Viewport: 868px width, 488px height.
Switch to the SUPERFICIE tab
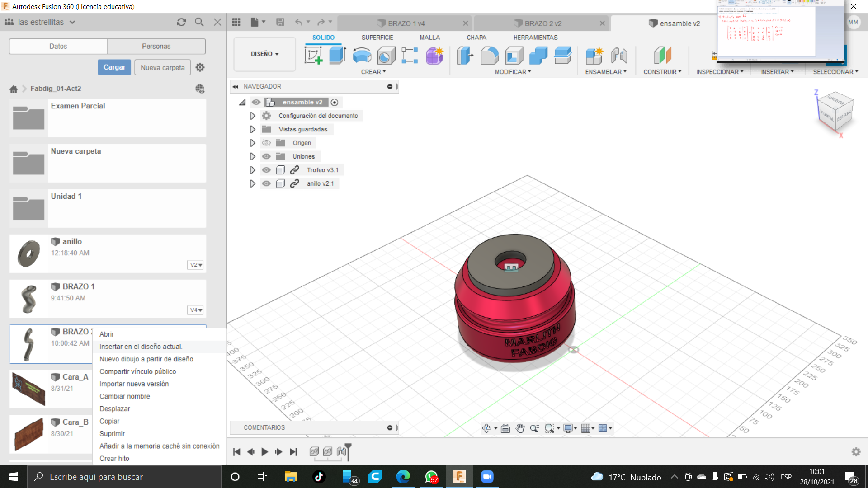point(377,38)
